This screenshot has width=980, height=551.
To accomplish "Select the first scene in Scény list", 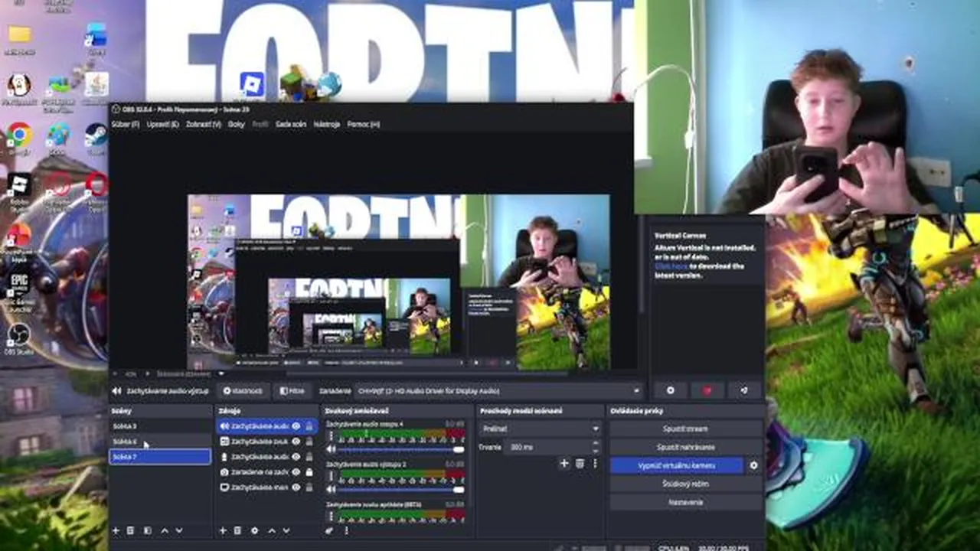I will click(x=159, y=426).
